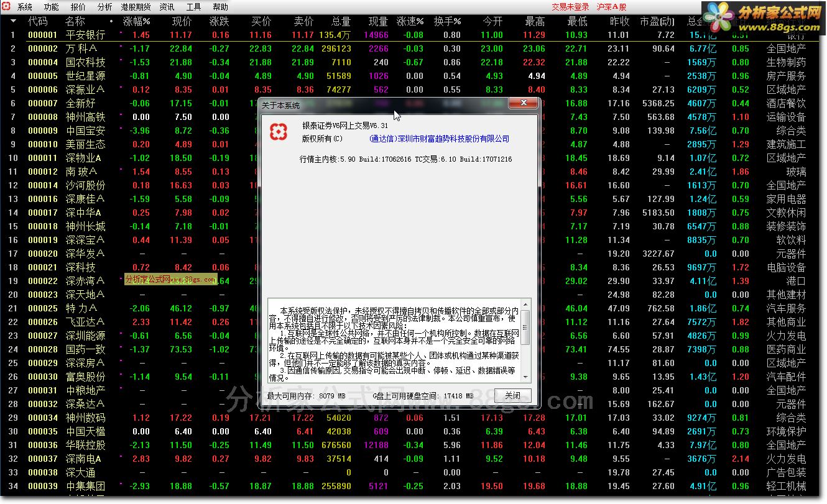Viewport: 827px width, 504px height.
Task: Select the 万 科A row name
Action: (x=82, y=48)
